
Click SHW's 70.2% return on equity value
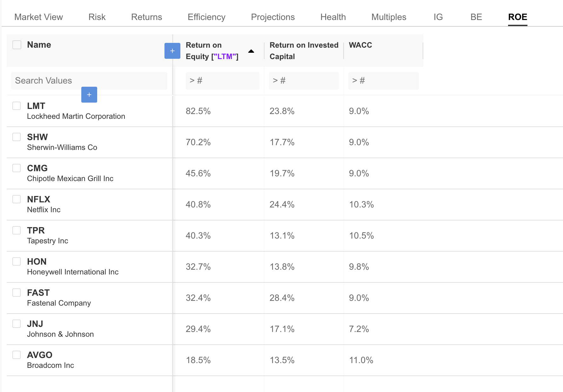coord(198,142)
